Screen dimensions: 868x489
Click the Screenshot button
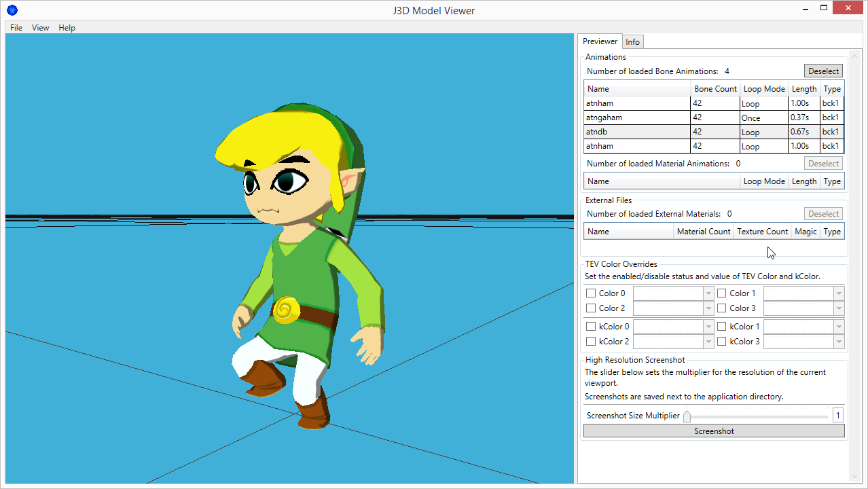click(x=713, y=431)
